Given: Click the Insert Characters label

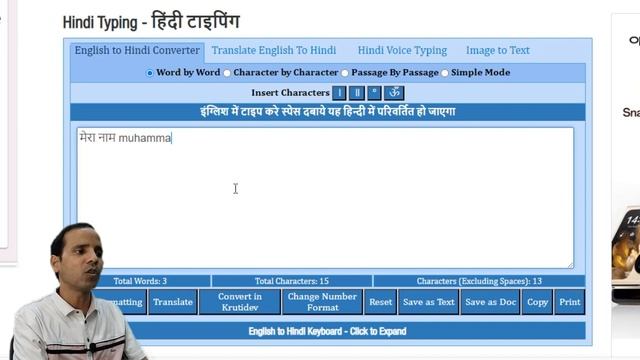Looking at the screenshot, I should coord(290,93).
